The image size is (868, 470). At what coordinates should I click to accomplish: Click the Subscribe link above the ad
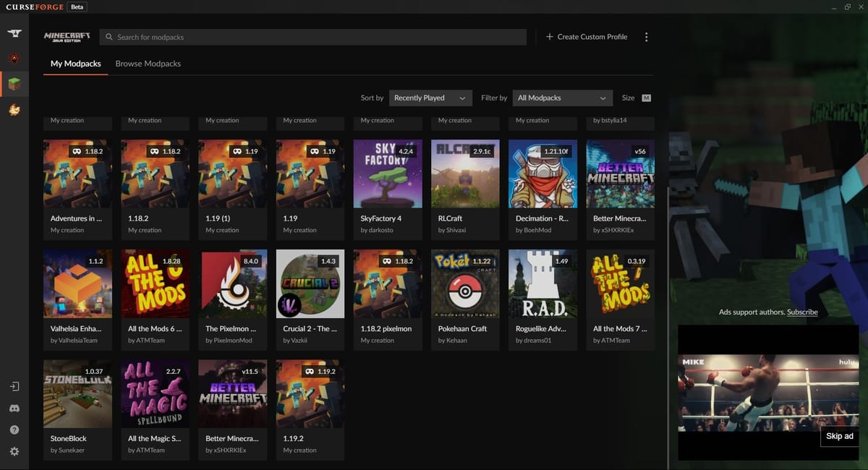802,312
